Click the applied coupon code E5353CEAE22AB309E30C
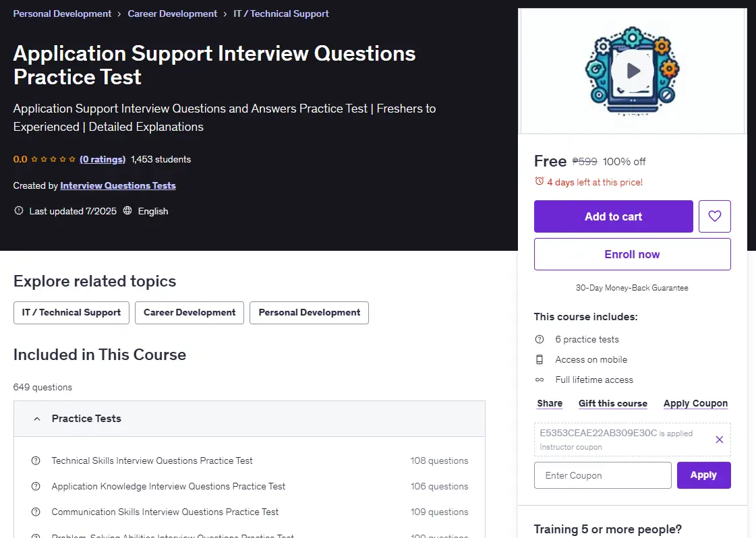The height and width of the screenshot is (538, 756). click(x=598, y=433)
